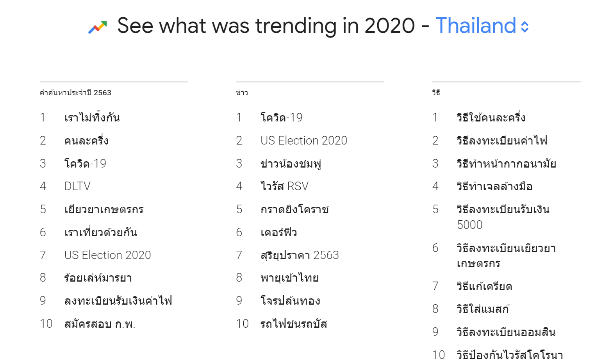Open the คนละครึ่ง search term

86,141
